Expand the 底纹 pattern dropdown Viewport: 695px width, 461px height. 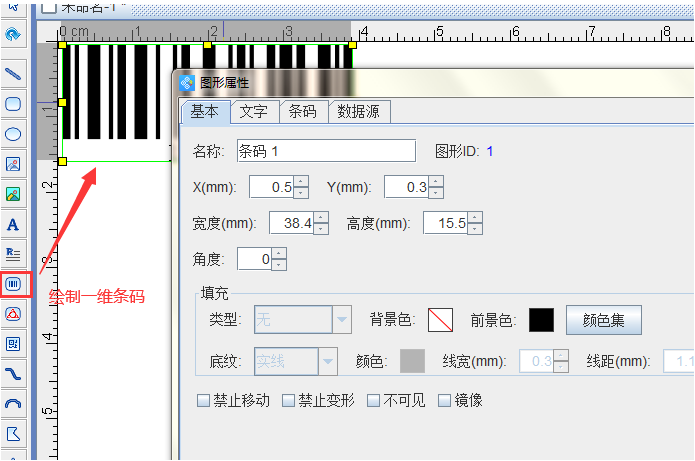click(328, 360)
